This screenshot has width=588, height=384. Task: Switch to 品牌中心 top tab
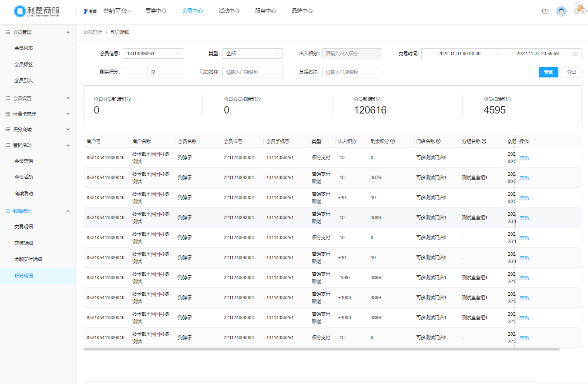tap(302, 11)
